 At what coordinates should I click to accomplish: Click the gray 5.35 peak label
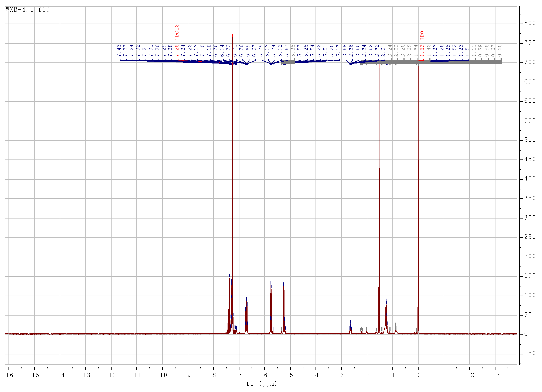pyautogui.click(x=293, y=50)
